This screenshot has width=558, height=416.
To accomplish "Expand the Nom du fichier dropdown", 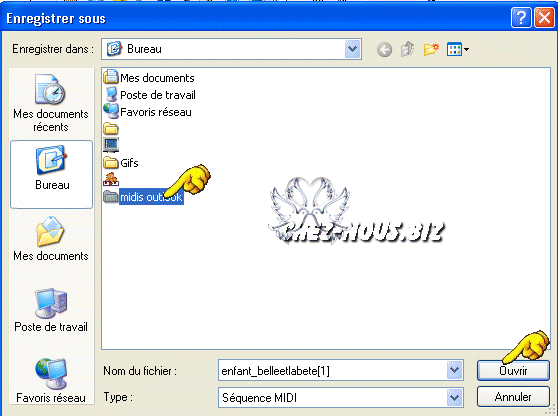I will coord(454,370).
